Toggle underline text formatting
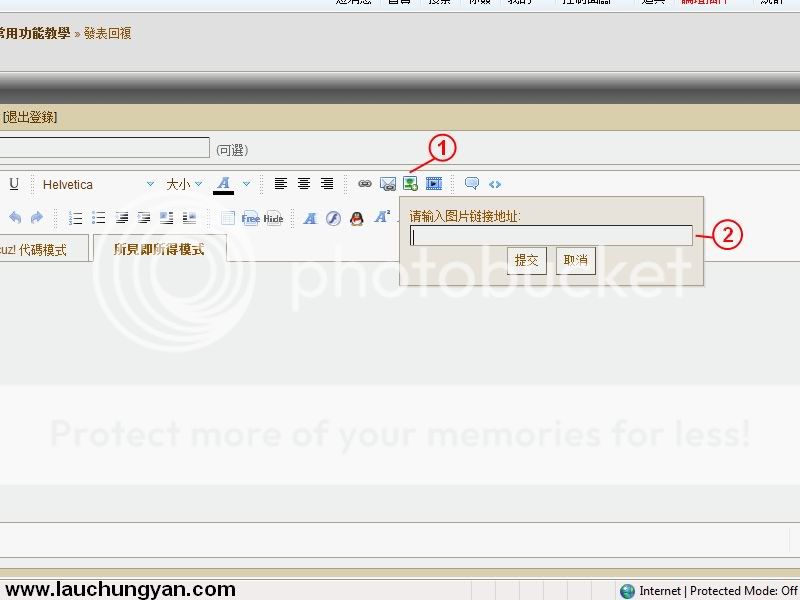The width and height of the screenshot is (800, 600). (14, 184)
